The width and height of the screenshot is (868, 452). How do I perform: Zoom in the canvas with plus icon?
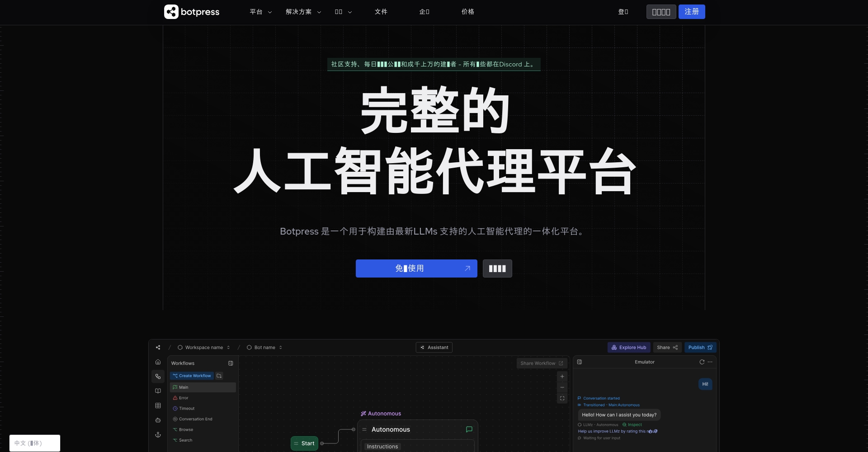coord(562,377)
